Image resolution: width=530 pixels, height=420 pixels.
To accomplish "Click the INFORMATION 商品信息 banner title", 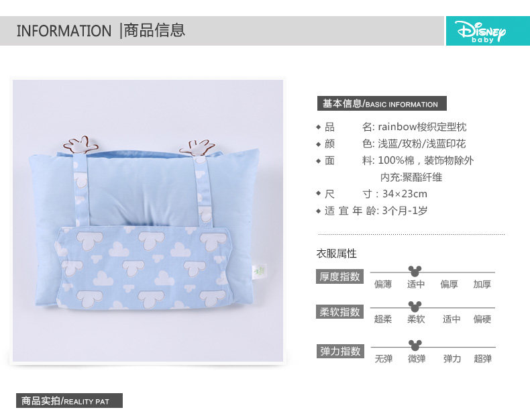I will point(101,31).
